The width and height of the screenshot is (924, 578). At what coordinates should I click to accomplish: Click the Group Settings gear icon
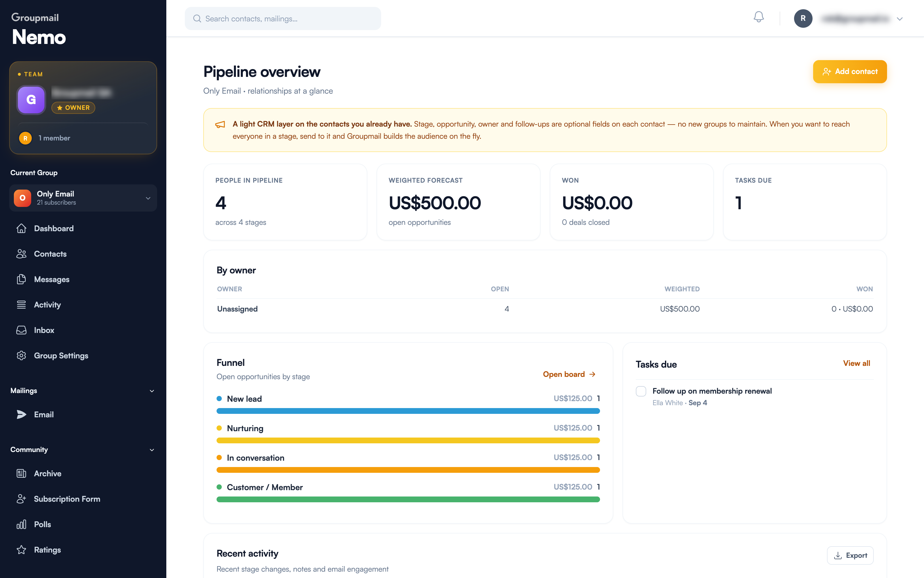click(x=21, y=355)
